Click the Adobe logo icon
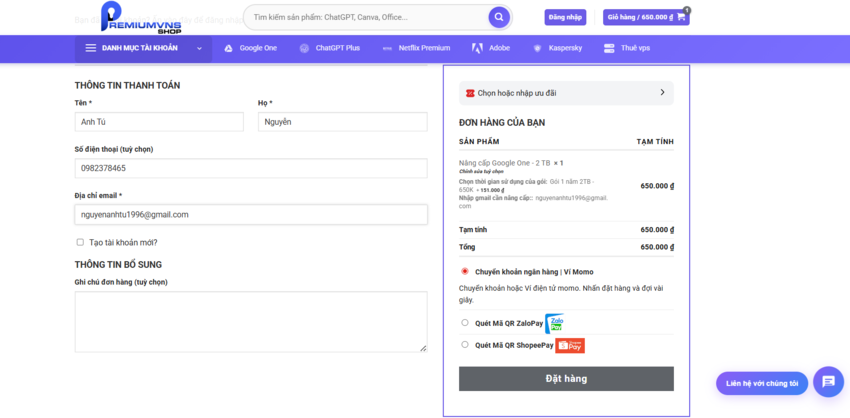 [477, 48]
